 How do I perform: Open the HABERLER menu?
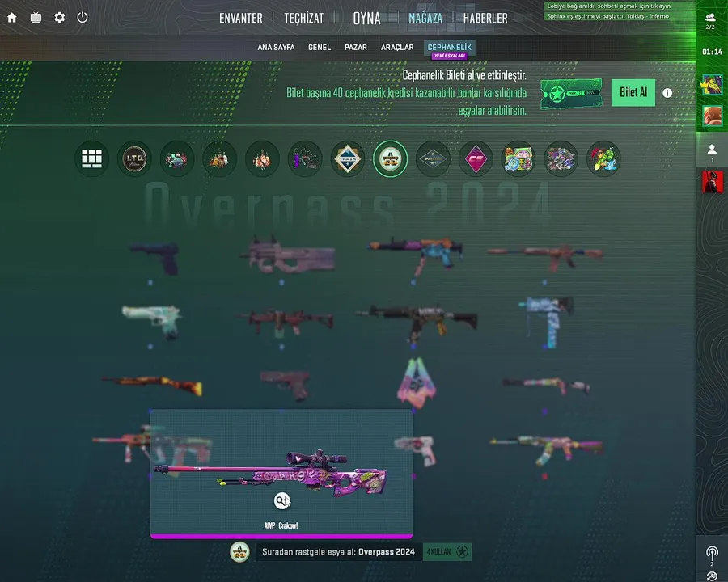(x=485, y=18)
